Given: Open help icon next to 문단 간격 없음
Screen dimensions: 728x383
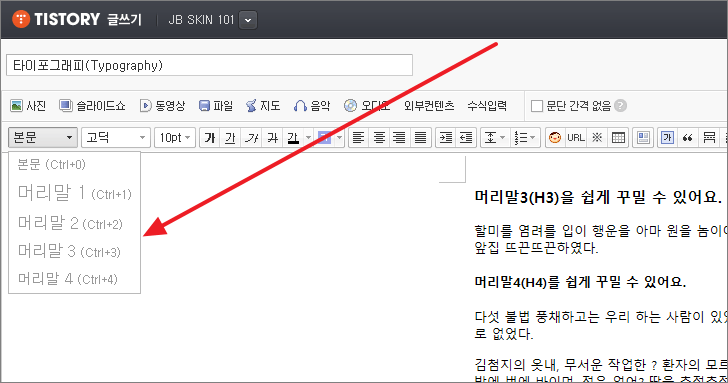Looking at the screenshot, I should 620,106.
